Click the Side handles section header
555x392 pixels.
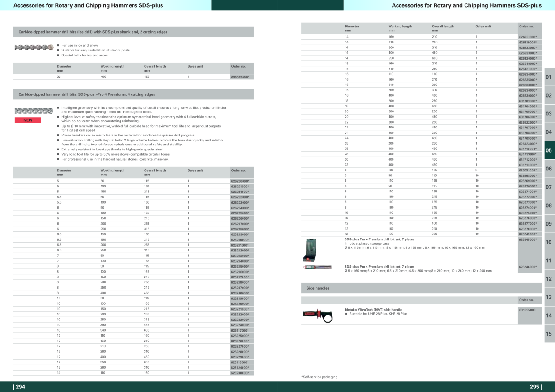pos(421,288)
